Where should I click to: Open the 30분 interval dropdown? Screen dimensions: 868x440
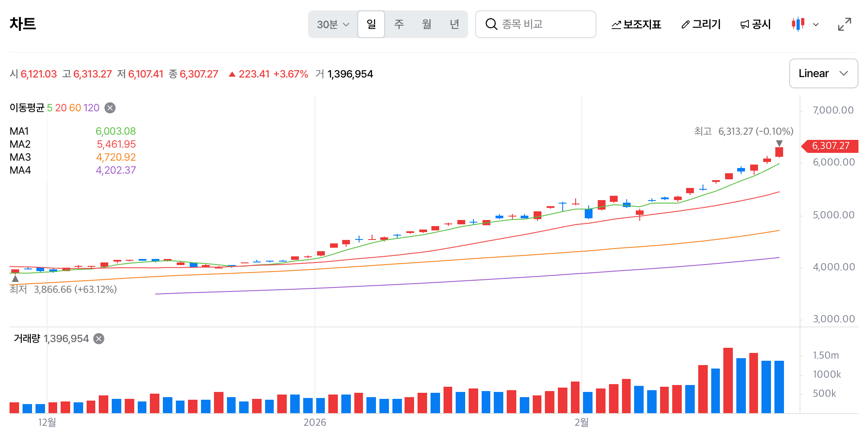click(333, 24)
